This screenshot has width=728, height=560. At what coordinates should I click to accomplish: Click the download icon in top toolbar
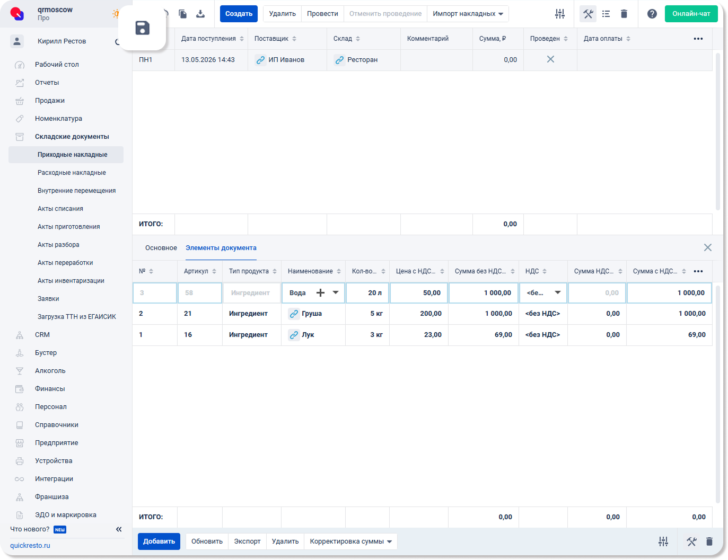coord(200,14)
